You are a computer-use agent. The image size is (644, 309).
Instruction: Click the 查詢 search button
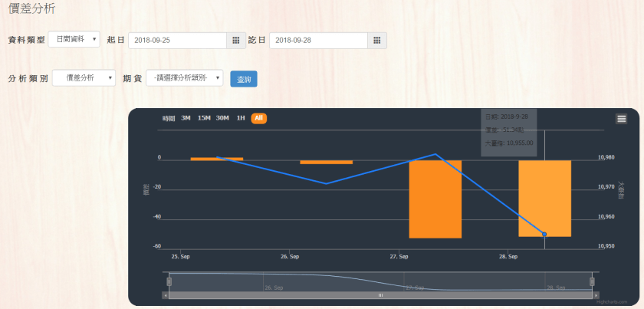(x=243, y=78)
